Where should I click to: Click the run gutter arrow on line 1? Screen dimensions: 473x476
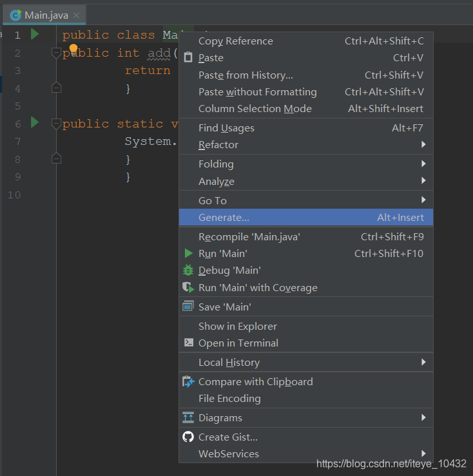[x=35, y=34]
